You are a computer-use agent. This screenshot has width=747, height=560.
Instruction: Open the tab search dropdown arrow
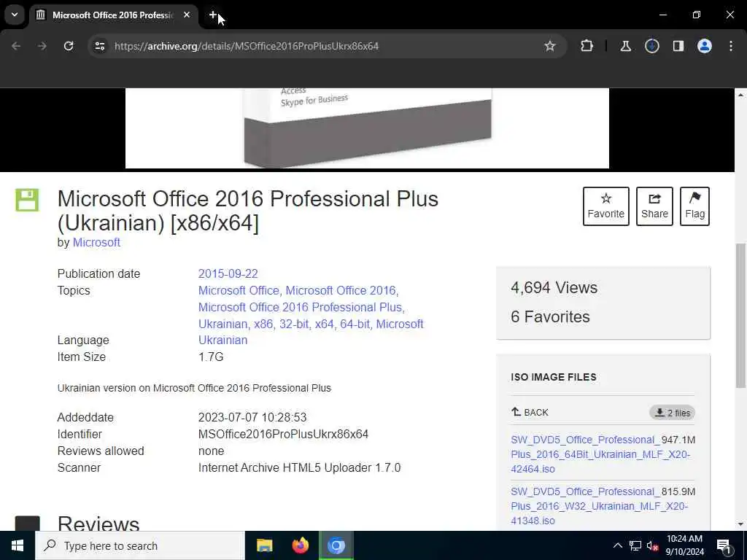pos(15,15)
